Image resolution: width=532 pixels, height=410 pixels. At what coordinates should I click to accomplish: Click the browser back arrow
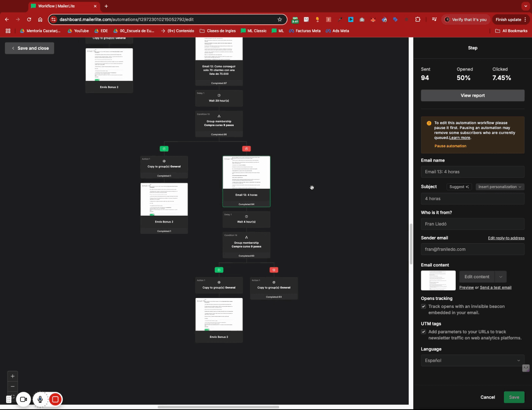(7, 19)
